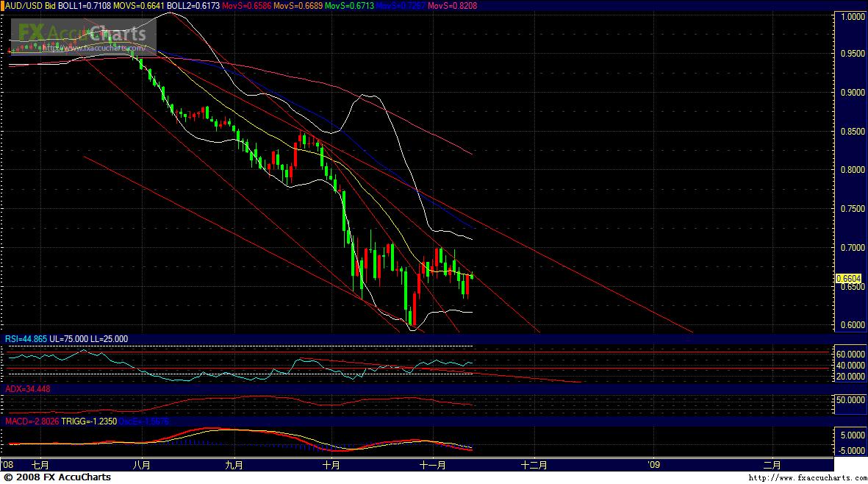Select the MACD=-2.8026 indicator label
Screen dimensions: 868x484
pos(32,421)
